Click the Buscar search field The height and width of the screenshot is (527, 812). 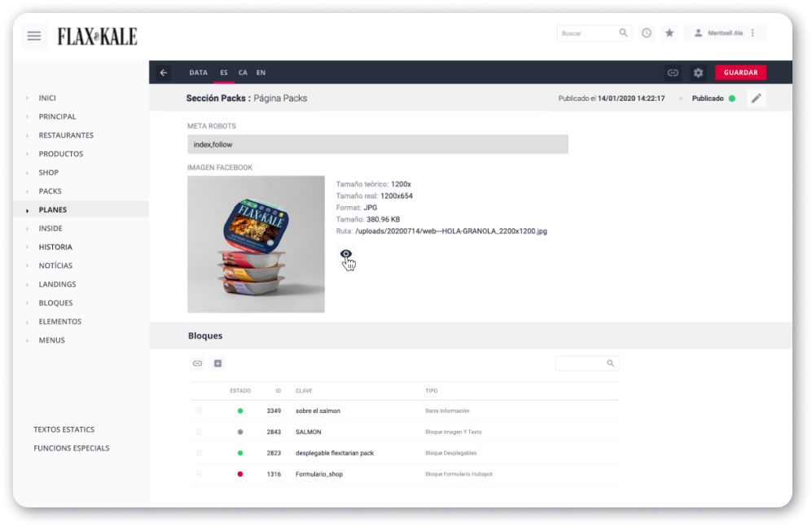[x=587, y=33]
